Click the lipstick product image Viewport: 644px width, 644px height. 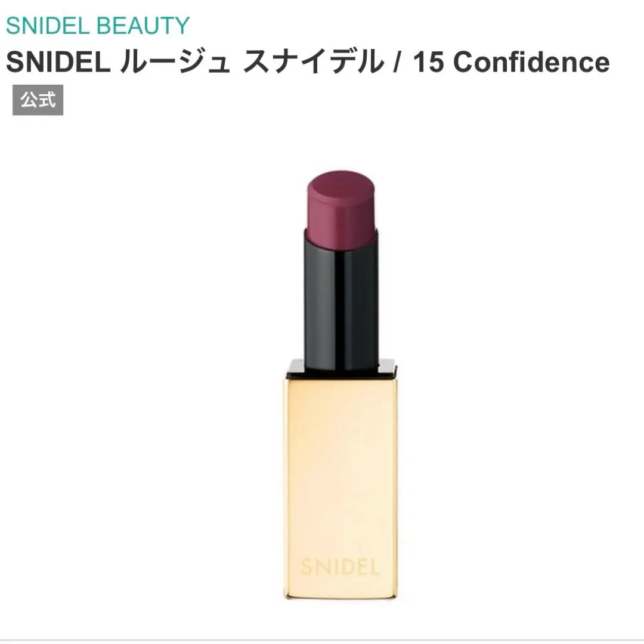340,385
